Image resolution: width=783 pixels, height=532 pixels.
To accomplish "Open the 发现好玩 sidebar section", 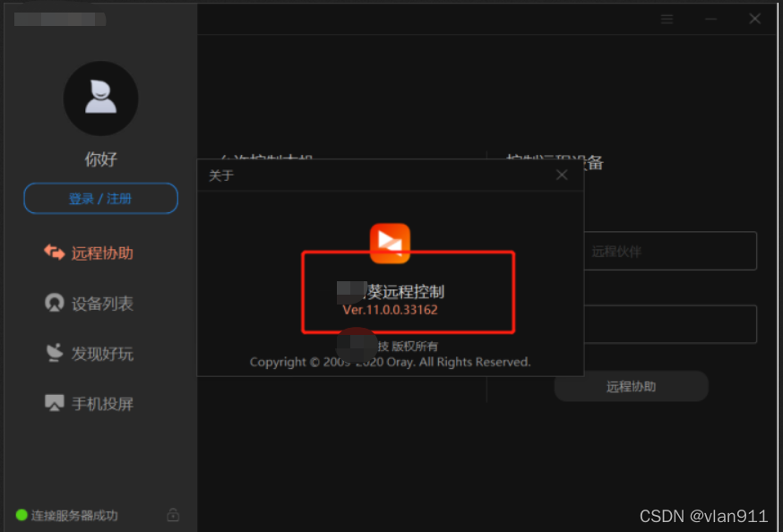I will coord(89,353).
